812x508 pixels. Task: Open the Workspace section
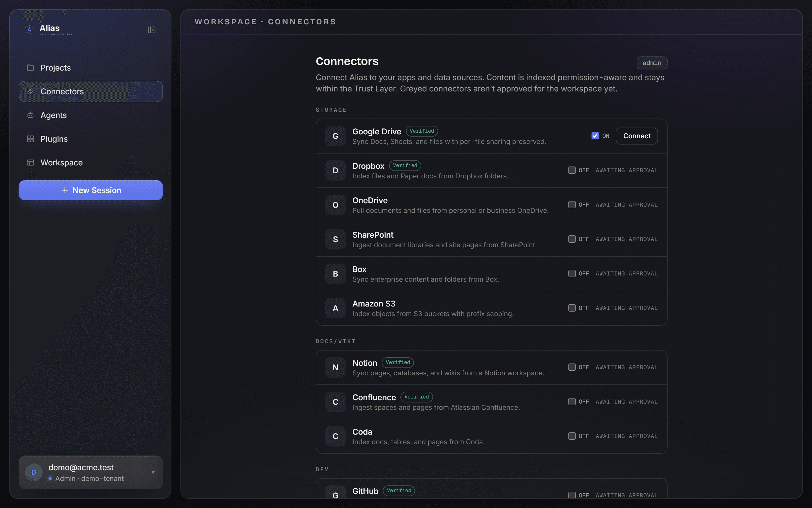[x=91, y=163]
